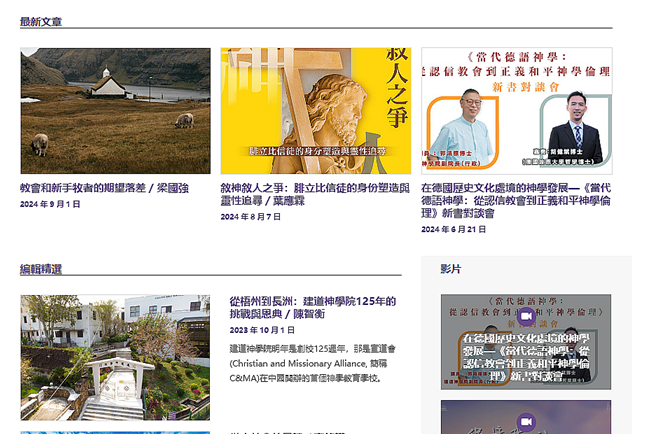This screenshot has height=434, width=649.
Task: Open the 當代德語神學 book talk thumbnail
Action: pyautogui.click(x=517, y=111)
